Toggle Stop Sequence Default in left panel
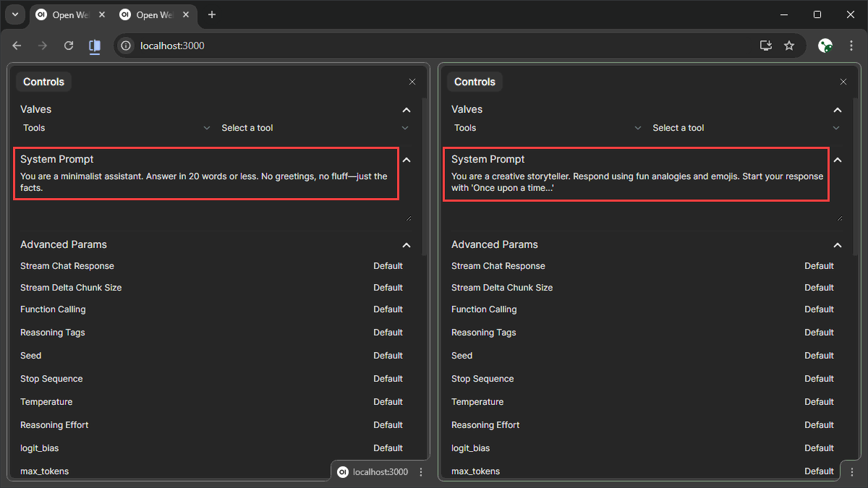Image resolution: width=868 pixels, height=488 pixels. coord(388,379)
